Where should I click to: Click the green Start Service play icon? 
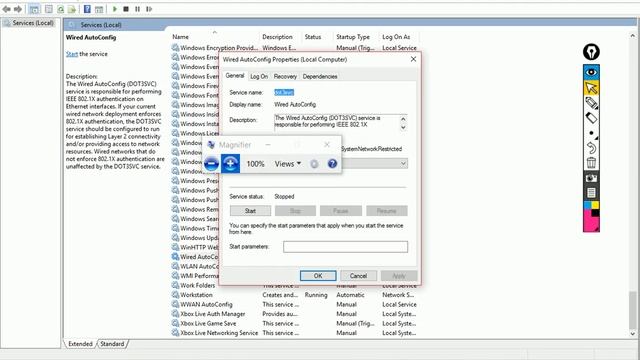click(x=115, y=9)
